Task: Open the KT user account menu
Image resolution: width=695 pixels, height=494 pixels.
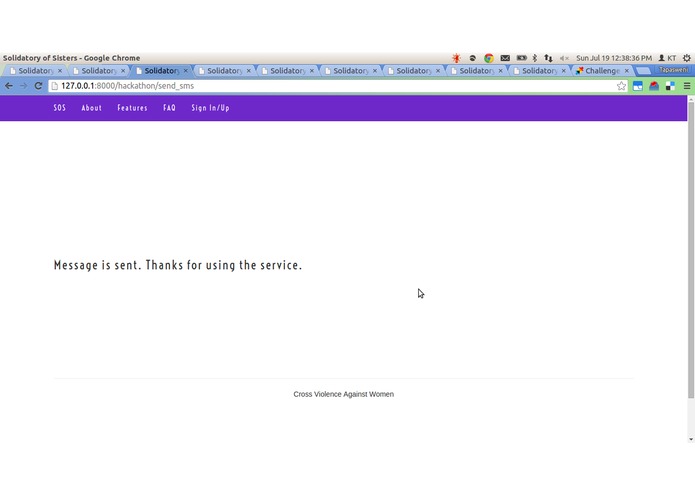Action: (x=667, y=58)
